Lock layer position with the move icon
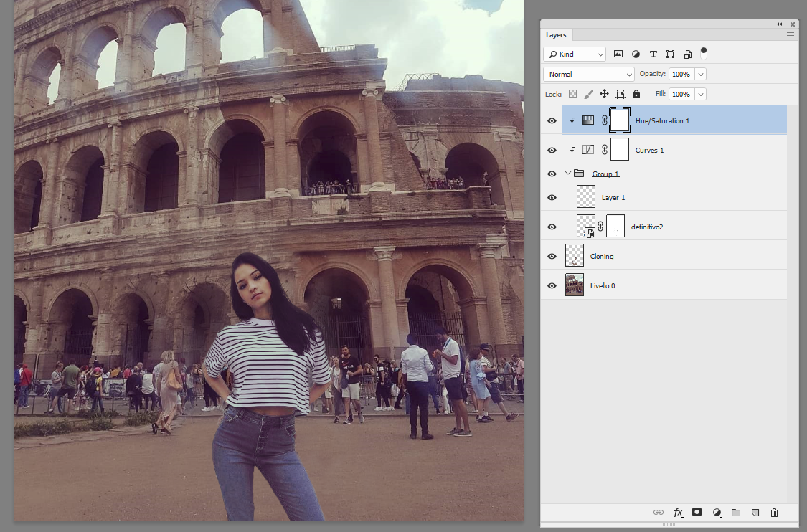Image resolution: width=807 pixels, height=532 pixels. point(605,94)
